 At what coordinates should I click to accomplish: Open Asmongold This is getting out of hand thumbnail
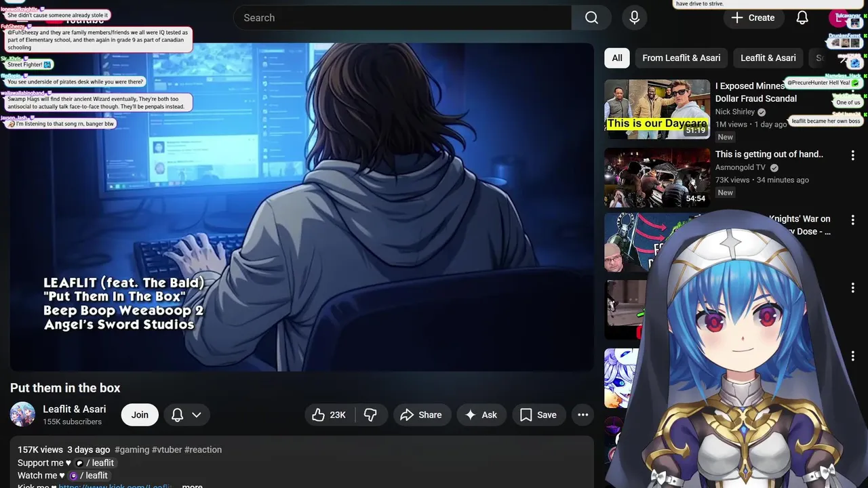click(x=657, y=178)
